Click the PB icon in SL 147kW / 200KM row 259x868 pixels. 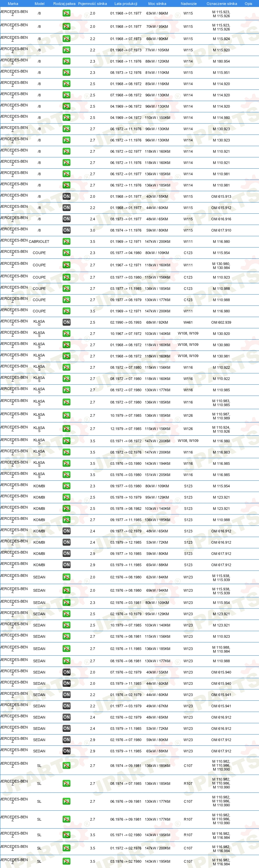[x=66, y=848]
